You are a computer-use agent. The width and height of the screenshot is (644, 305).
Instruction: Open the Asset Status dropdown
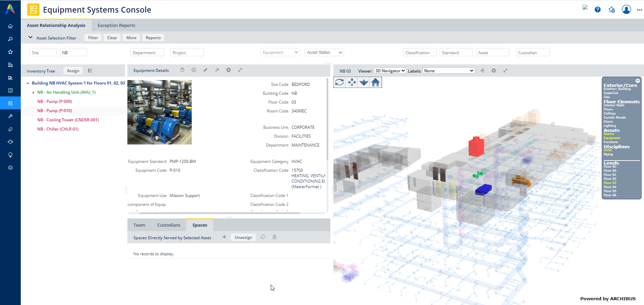click(324, 52)
